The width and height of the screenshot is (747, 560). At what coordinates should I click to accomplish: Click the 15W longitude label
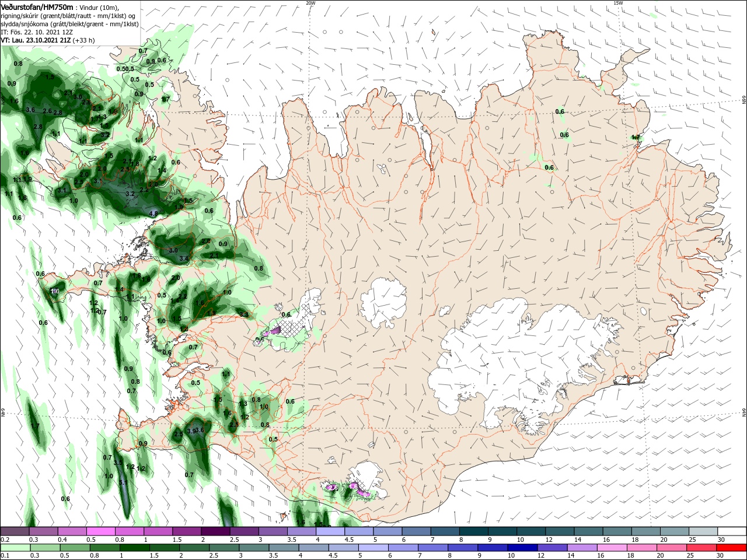(x=618, y=3)
